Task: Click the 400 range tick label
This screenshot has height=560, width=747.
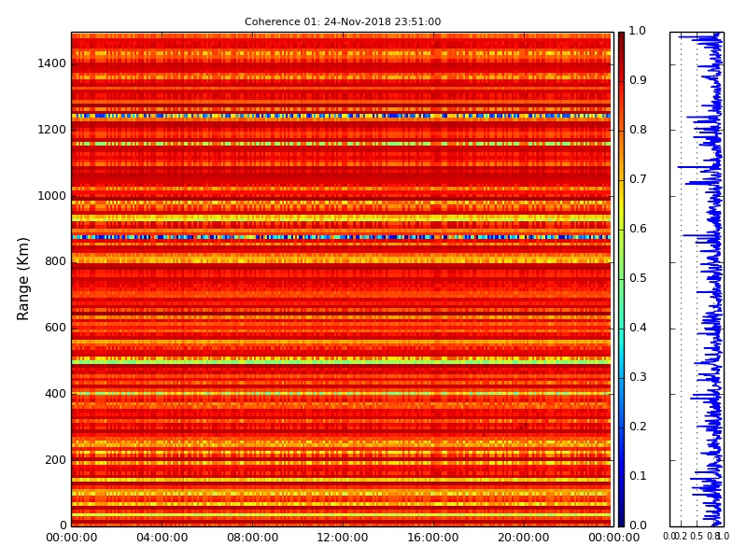Action: (56, 394)
